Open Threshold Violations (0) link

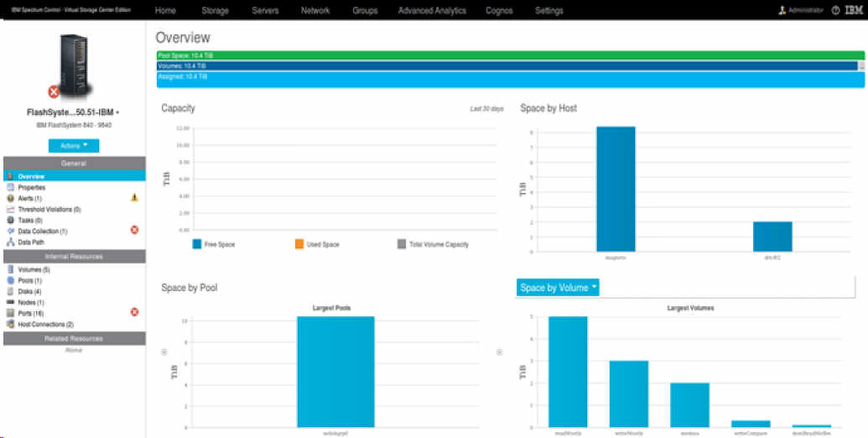49,209
